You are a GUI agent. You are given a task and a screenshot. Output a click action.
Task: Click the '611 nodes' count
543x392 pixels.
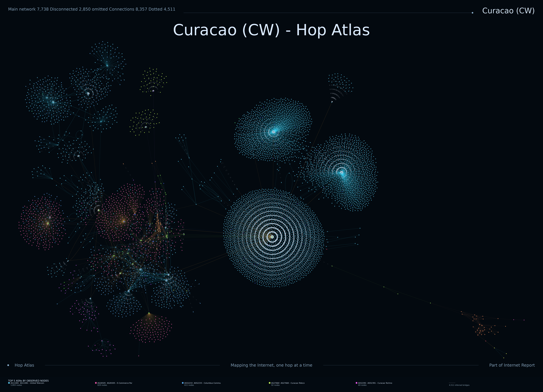click(189, 385)
